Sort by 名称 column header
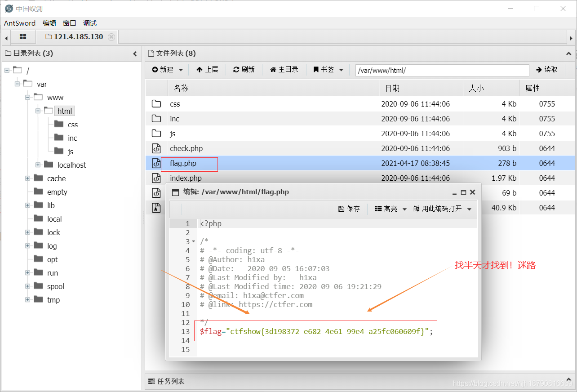Viewport: 577px width, 392px height. click(x=273, y=88)
